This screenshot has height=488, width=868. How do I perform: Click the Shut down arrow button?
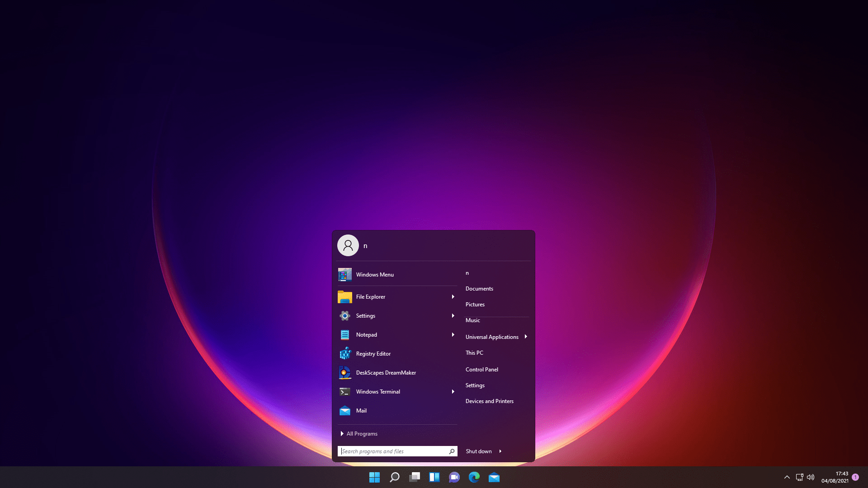pyautogui.click(x=500, y=451)
